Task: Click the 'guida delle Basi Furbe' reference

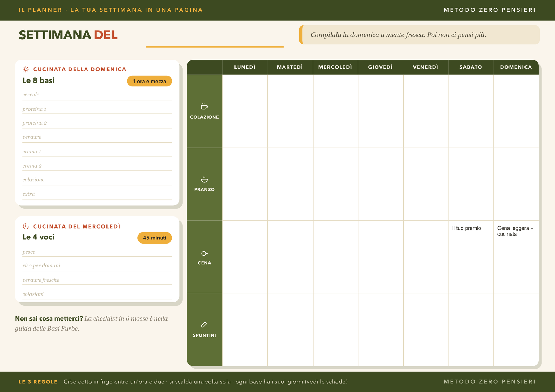Action: (47, 329)
